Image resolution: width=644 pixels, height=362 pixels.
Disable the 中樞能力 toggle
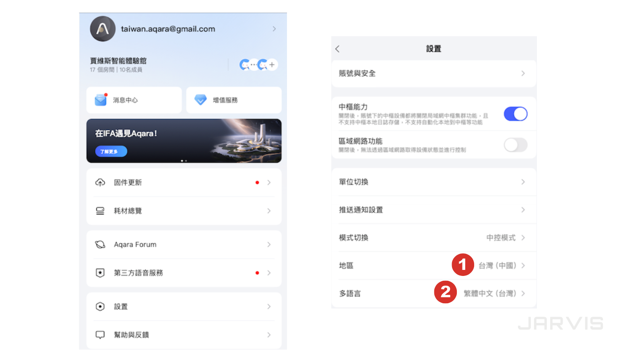516,114
